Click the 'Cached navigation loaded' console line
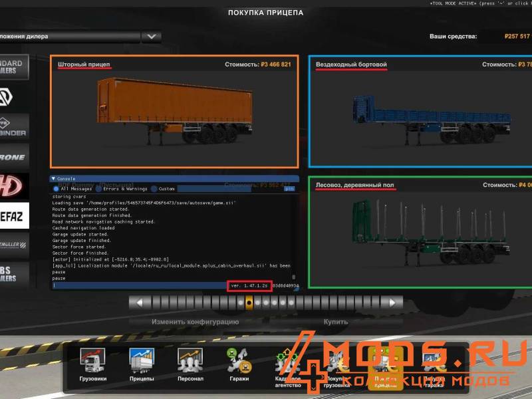Viewport: 532px width, 399px height. point(84,228)
